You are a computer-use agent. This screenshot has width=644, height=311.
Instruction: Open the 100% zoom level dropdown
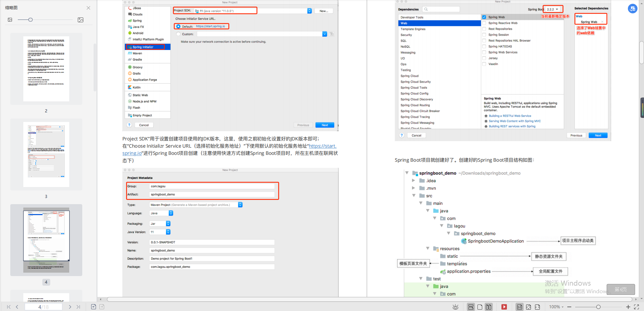(556, 307)
